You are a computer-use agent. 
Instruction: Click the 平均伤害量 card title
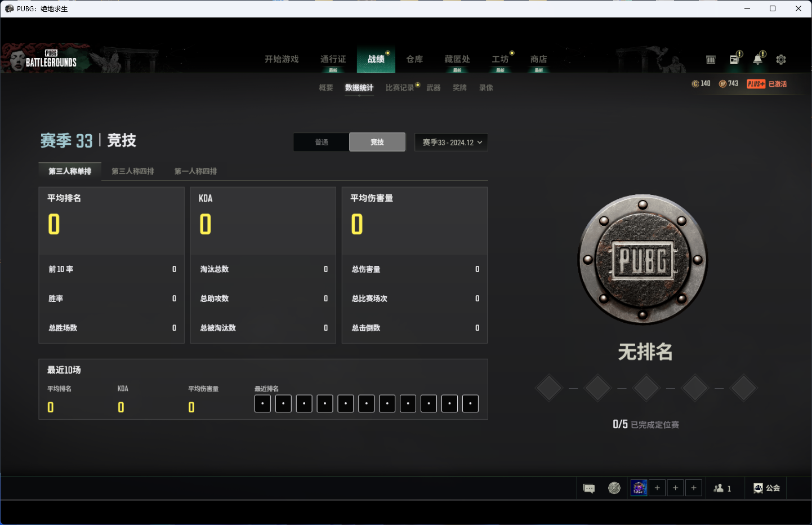click(372, 198)
